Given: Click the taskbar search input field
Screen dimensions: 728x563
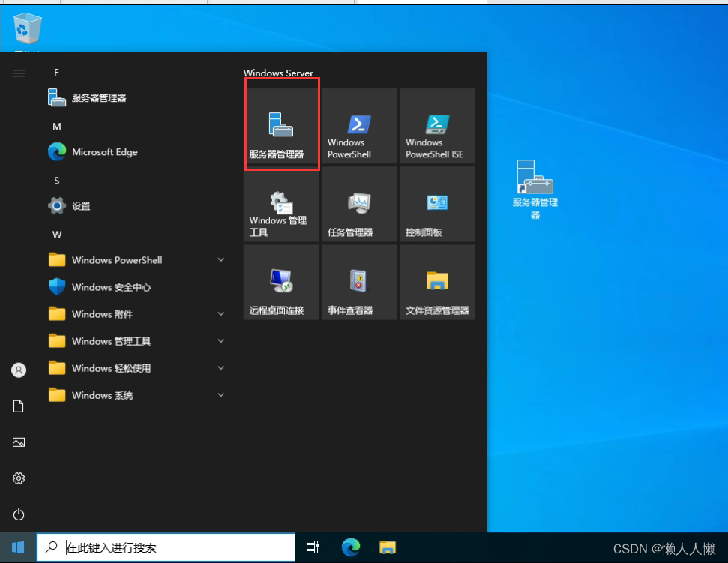Looking at the screenshot, I should 165,547.
